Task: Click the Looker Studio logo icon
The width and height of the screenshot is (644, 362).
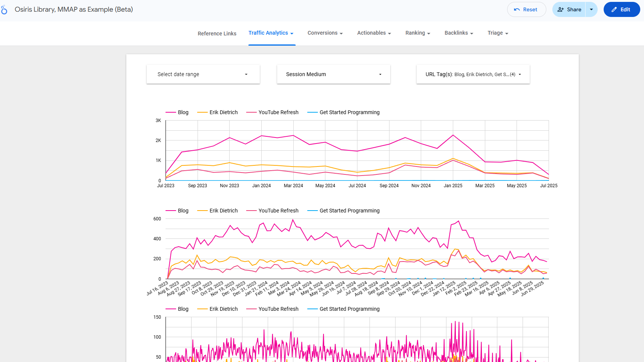Action: point(4,10)
